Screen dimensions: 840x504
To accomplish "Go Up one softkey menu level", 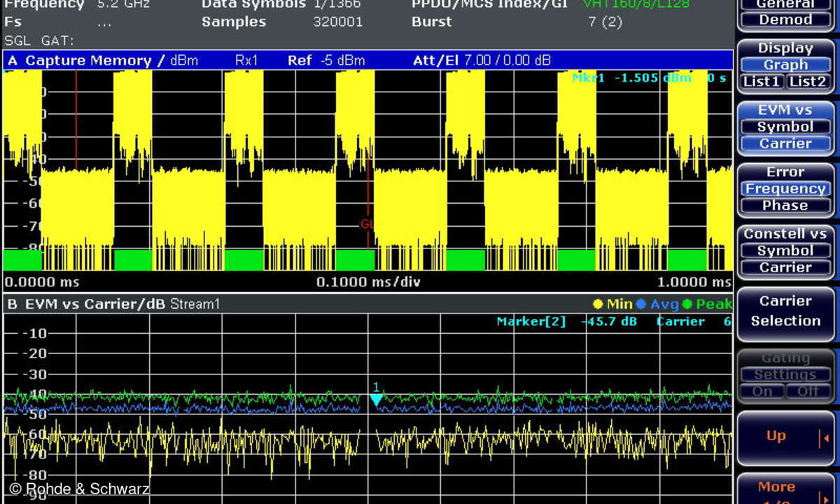I will coord(785,437).
